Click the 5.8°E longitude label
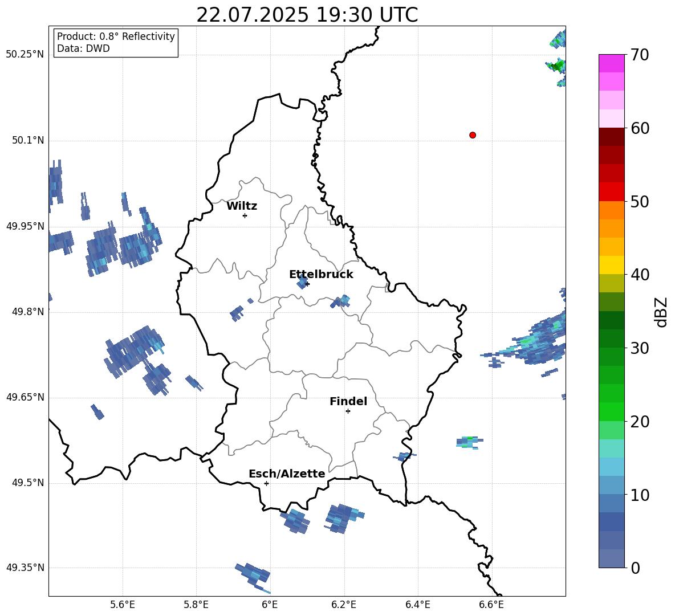 pos(196,605)
